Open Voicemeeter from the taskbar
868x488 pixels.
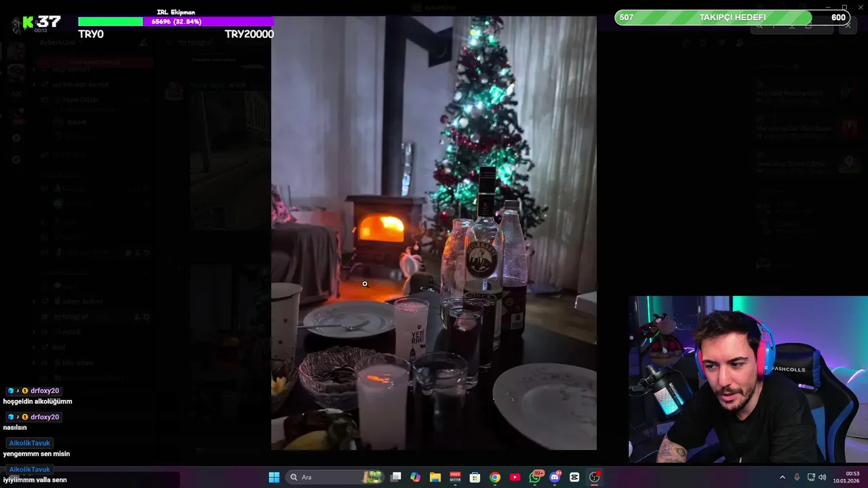[455, 477]
